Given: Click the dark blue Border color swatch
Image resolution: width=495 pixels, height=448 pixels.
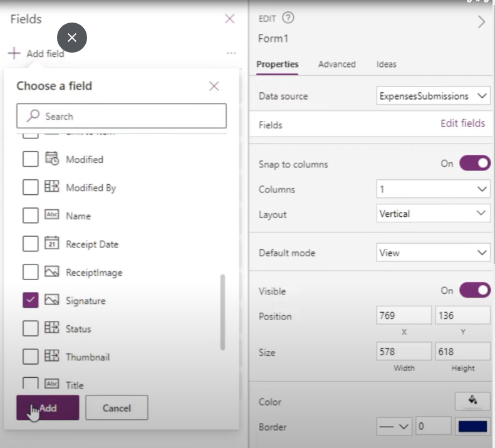Looking at the screenshot, I should [x=472, y=427].
